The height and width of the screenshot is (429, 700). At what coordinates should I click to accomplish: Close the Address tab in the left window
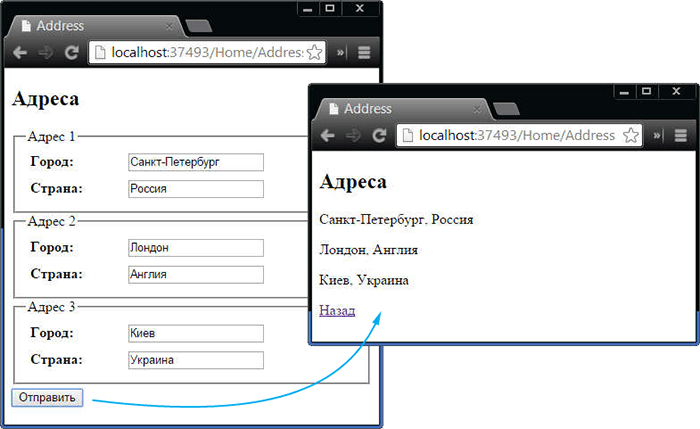[x=169, y=26]
